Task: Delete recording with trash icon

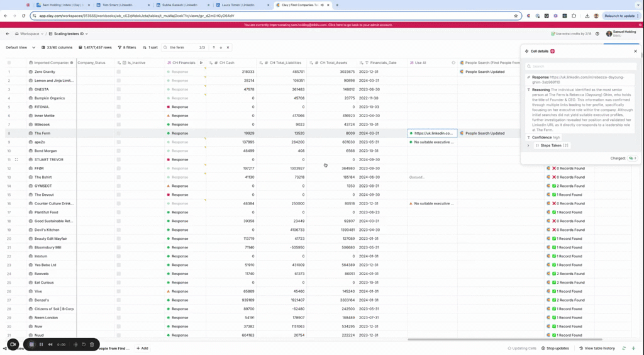Action: [92, 344]
